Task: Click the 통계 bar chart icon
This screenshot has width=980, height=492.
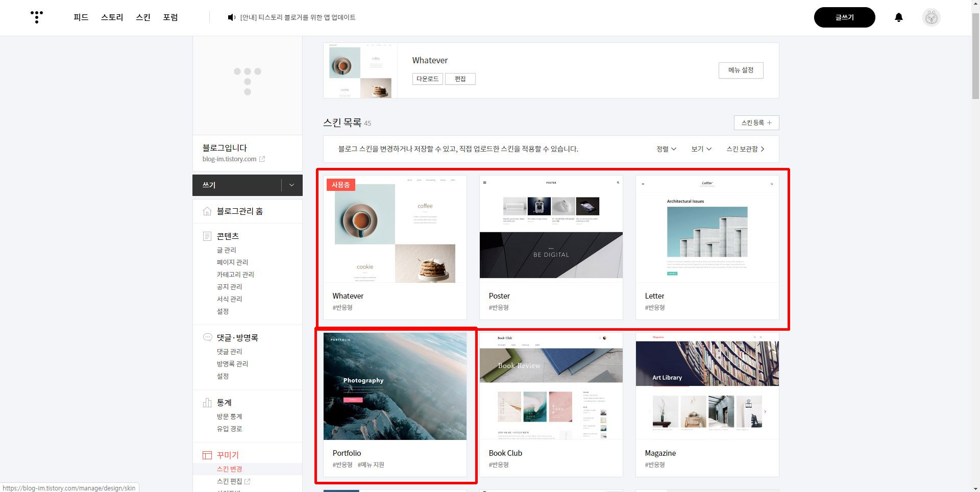Action: pyautogui.click(x=207, y=403)
